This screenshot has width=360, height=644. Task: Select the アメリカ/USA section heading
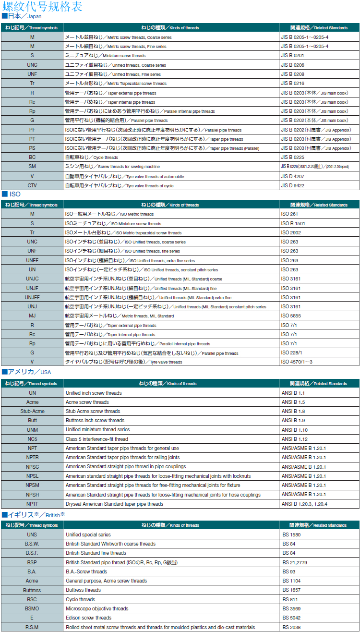pos(26,372)
